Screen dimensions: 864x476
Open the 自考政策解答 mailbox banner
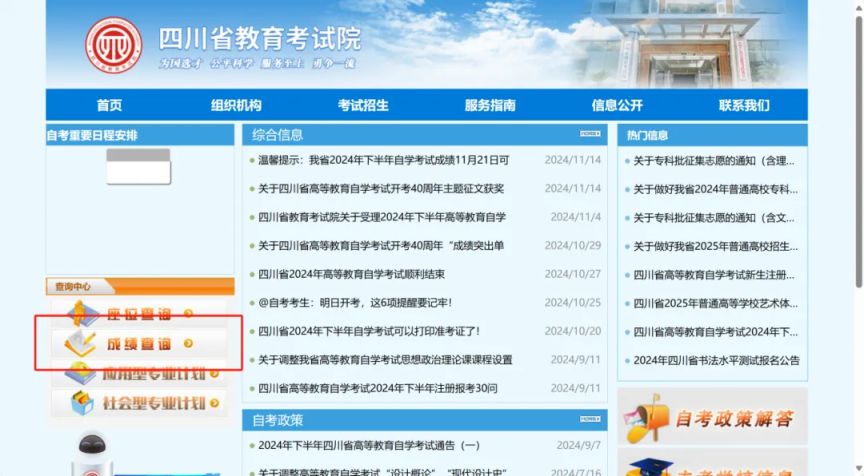(712, 416)
